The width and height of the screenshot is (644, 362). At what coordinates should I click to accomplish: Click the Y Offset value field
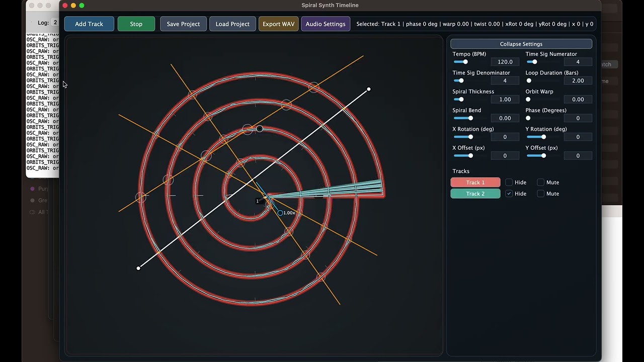578,156
